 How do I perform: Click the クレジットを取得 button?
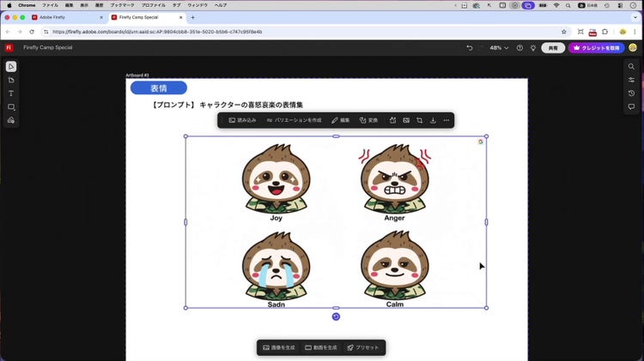click(x=597, y=48)
